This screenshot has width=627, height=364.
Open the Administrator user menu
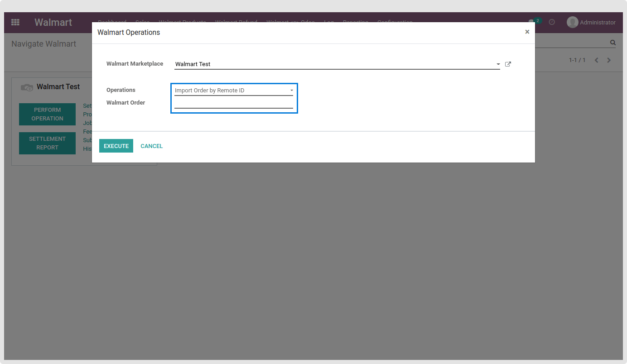tap(591, 22)
